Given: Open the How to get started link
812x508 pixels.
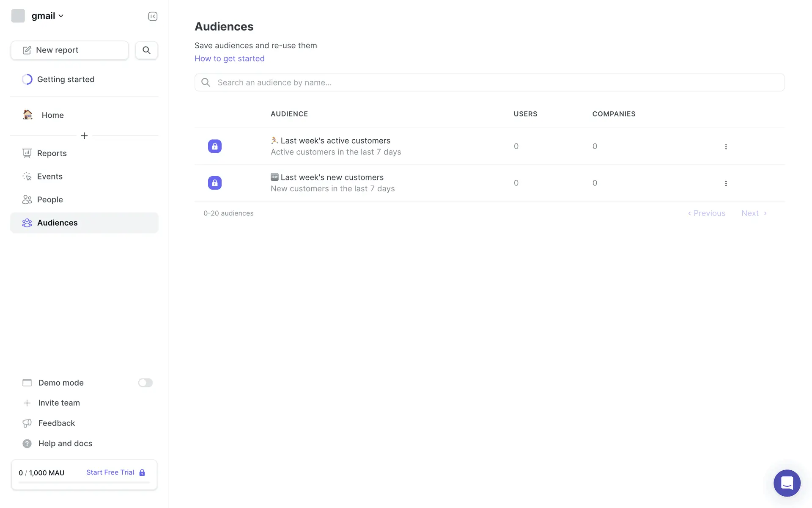Looking at the screenshot, I should click(229, 59).
